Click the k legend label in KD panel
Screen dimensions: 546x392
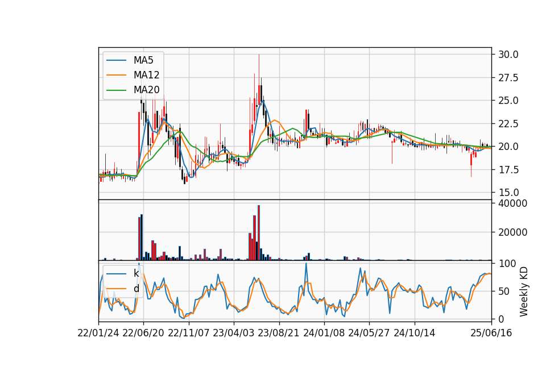[136, 273]
